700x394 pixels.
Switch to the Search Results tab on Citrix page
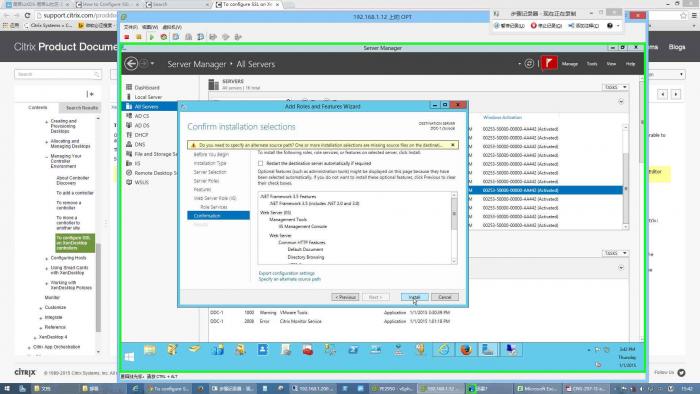(82, 108)
